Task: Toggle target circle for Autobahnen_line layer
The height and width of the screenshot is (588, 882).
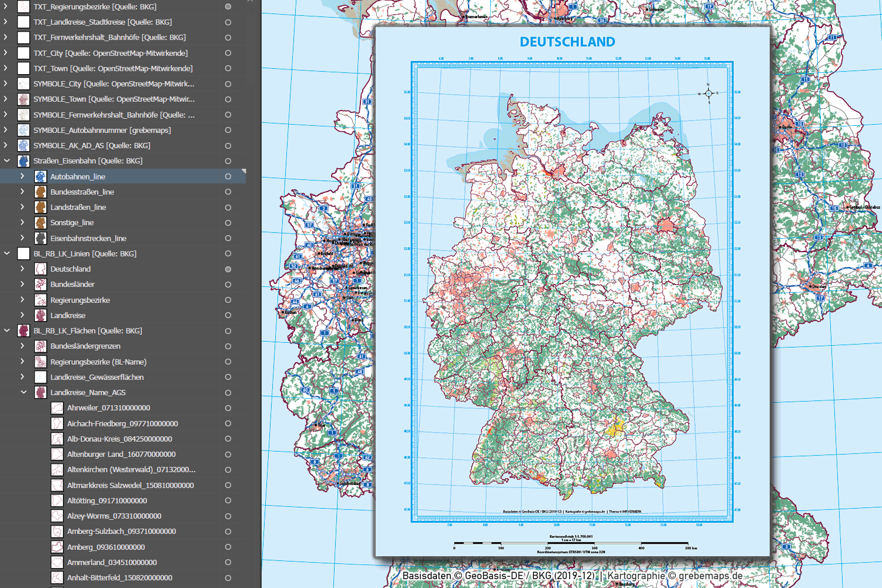Action: [228, 176]
